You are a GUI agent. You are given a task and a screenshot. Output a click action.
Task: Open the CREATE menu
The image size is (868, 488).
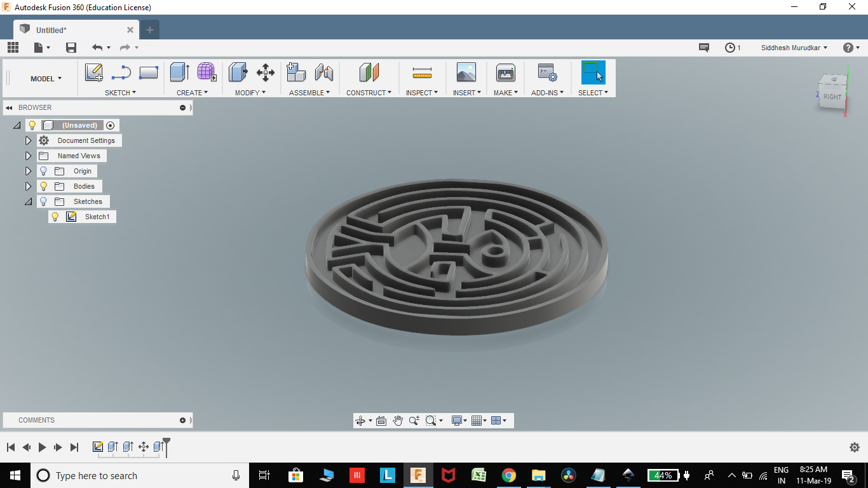192,93
